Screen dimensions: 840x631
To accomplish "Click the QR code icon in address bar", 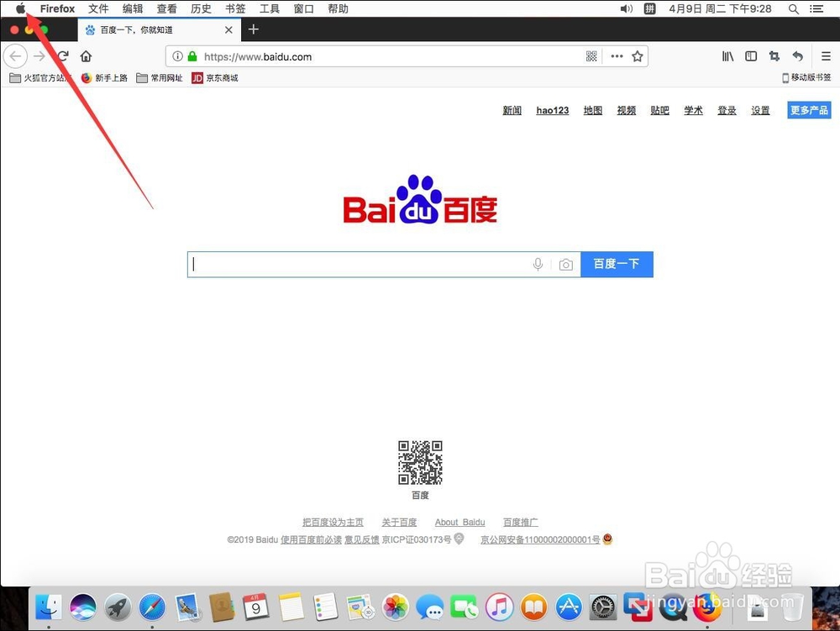I will (591, 56).
